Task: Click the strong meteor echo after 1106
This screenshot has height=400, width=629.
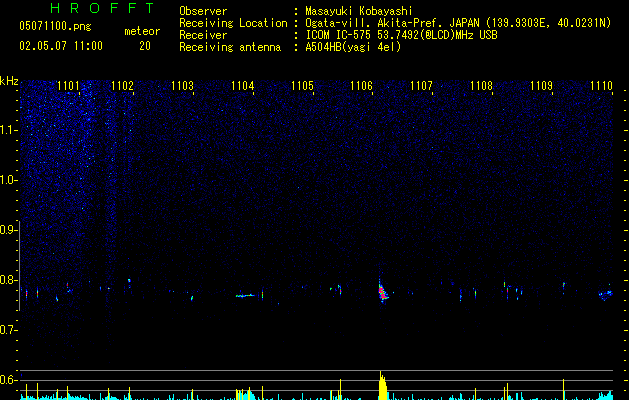Action: (x=383, y=291)
